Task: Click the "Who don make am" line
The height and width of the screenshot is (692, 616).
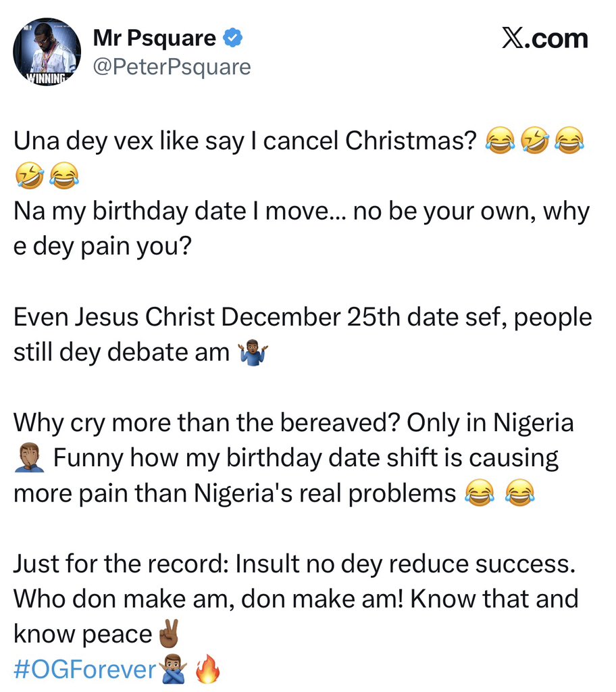Action: point(296,599)
